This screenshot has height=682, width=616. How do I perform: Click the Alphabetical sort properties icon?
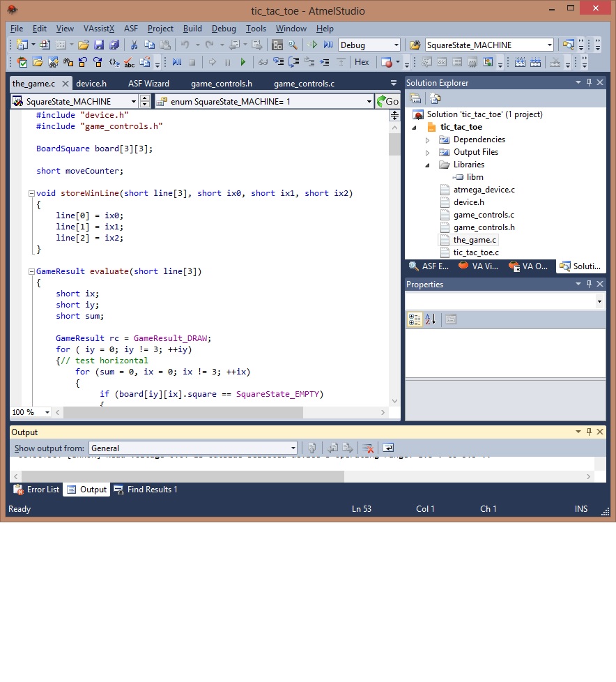(x=431, y=319)
